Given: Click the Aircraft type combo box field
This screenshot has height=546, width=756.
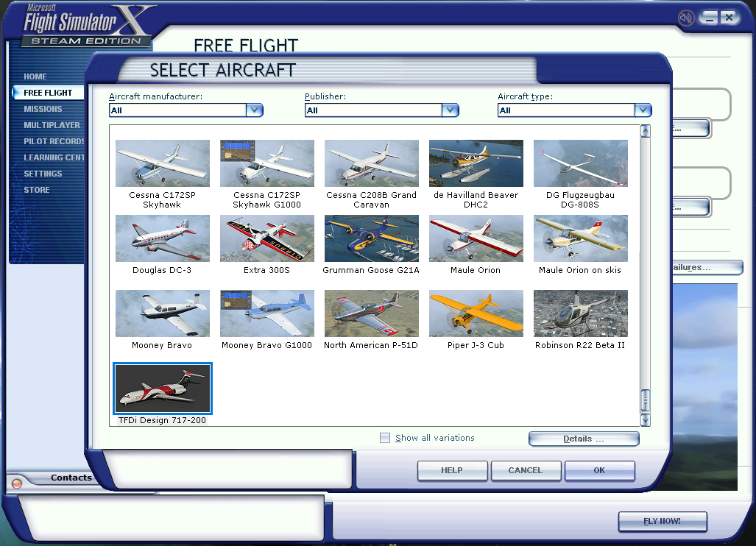Looking at the screenshot, I should [575, 110].
